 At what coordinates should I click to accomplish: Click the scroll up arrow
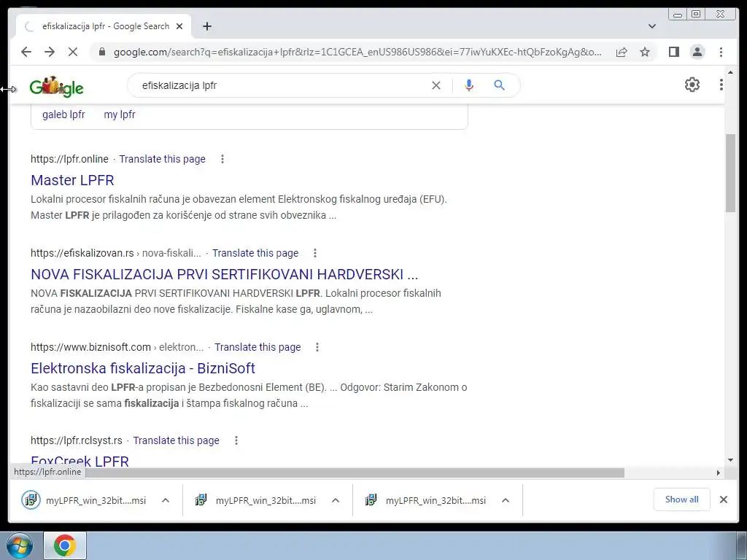pos(730,72)
